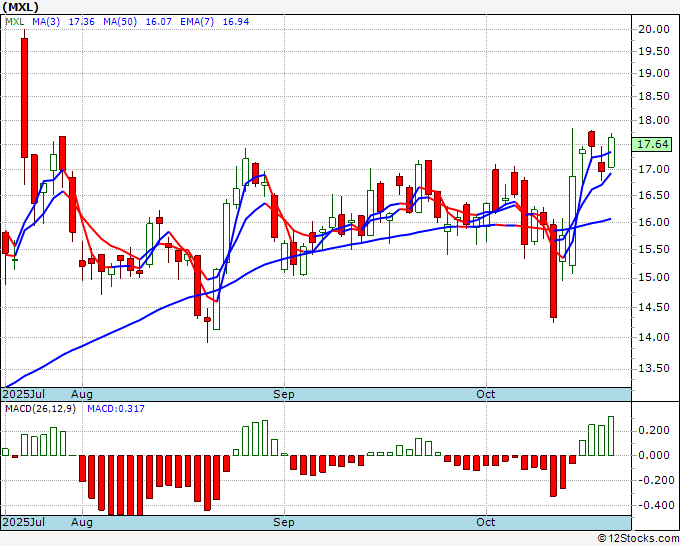Select the MA(50) legend label
Viewport: 680px width, 546px height.
point(120,22)
